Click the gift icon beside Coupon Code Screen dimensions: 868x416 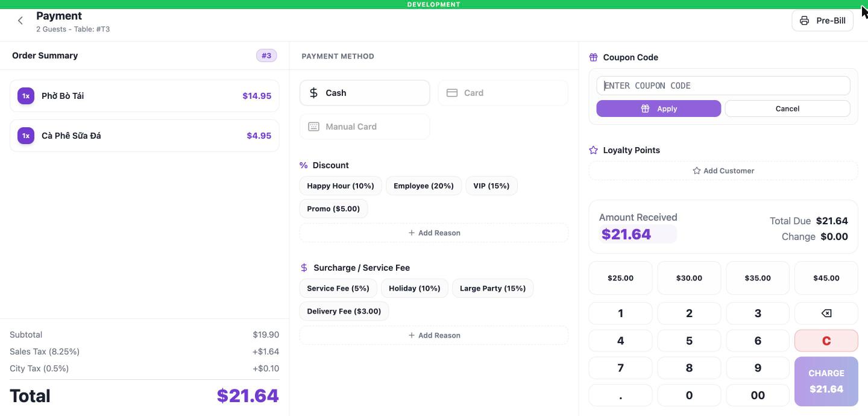point(593,57)
